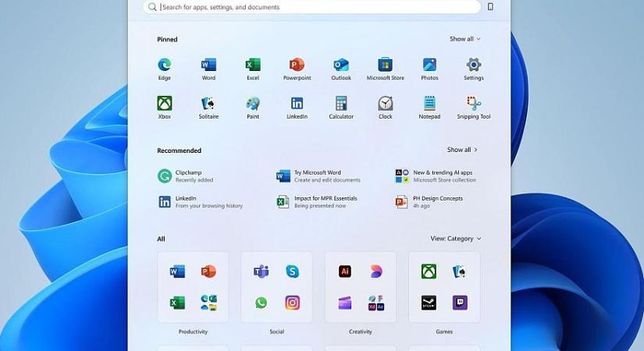Launch Twitch in the Games category

tap(460, 303)
